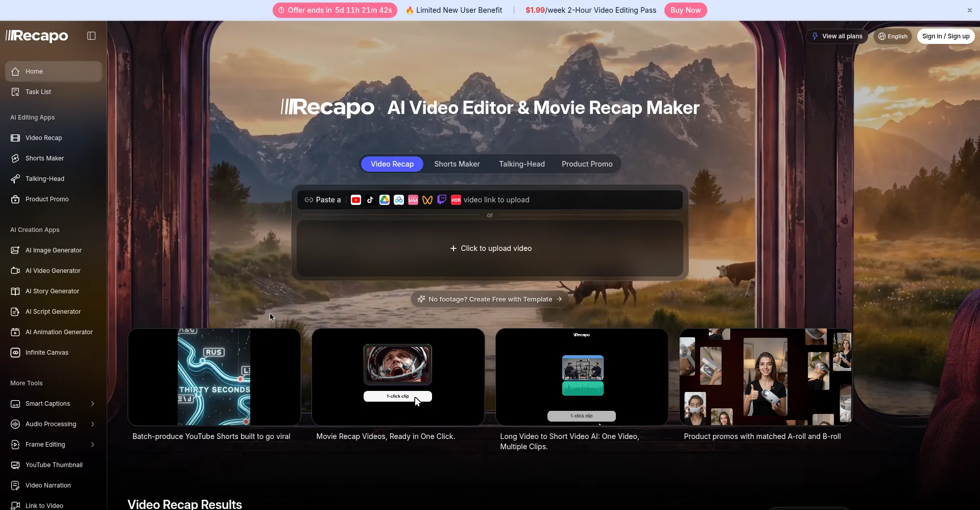Open the Movie Recap Videos thumbnail
980x510 pixels.
click(398, 377)
